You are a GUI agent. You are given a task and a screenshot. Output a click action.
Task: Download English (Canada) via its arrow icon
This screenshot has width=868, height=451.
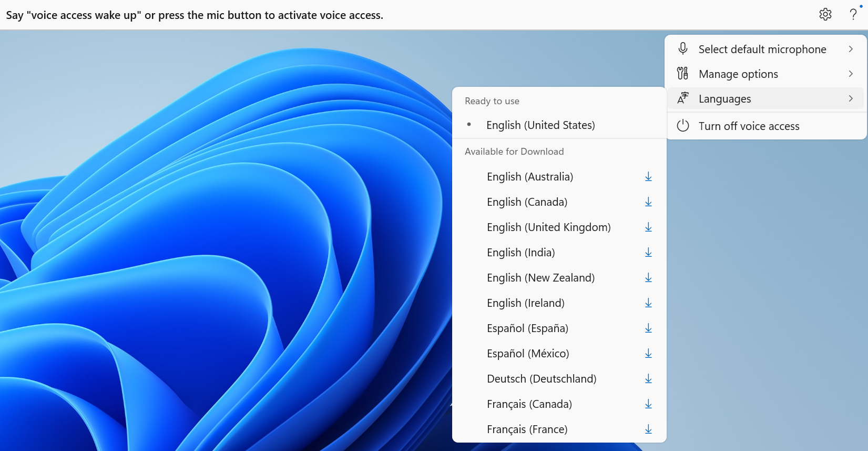coord(648,202)
